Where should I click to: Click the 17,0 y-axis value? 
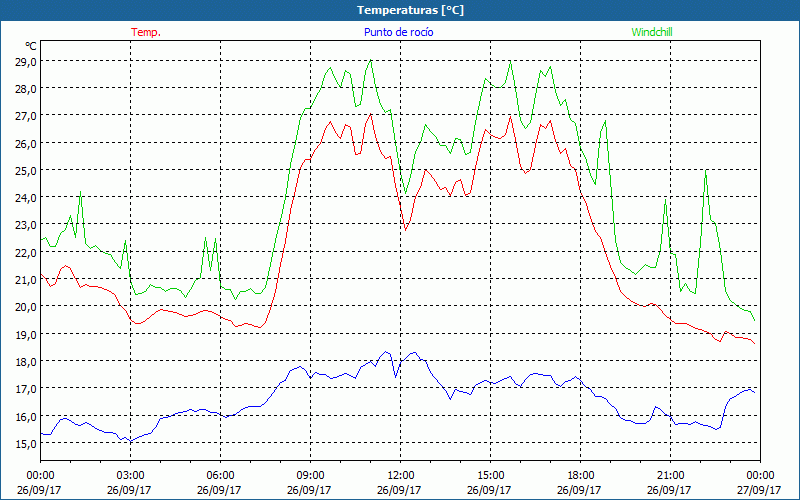pos(25,389)
